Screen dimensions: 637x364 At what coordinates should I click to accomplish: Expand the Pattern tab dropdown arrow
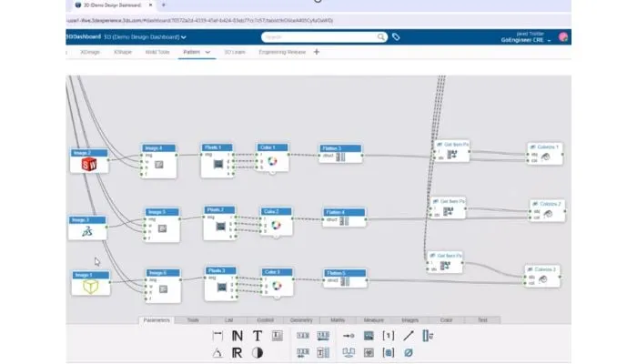coord(207,53)
